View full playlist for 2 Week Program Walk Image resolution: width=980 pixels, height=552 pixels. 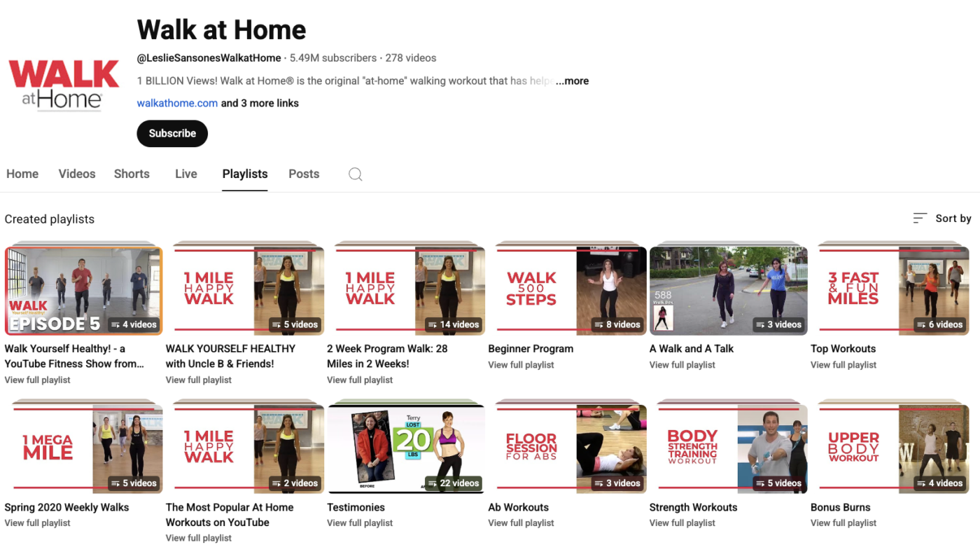pos(360,380)
